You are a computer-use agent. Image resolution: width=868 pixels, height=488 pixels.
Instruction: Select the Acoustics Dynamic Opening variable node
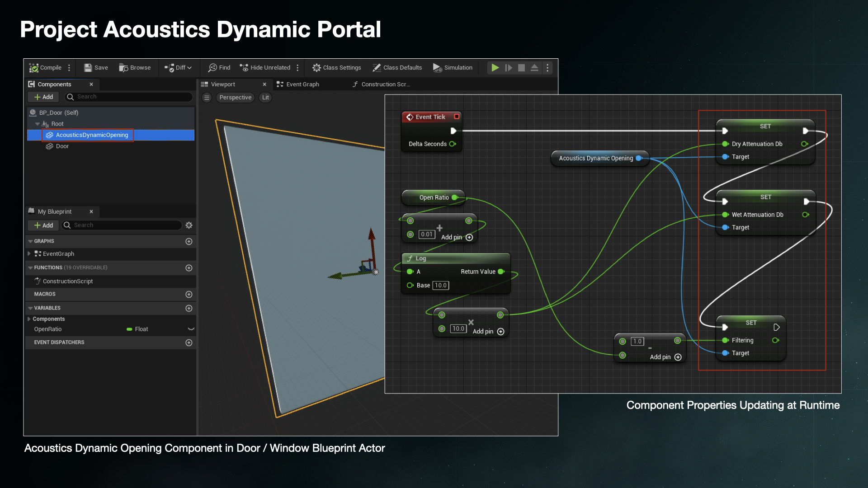coord(600,158)
